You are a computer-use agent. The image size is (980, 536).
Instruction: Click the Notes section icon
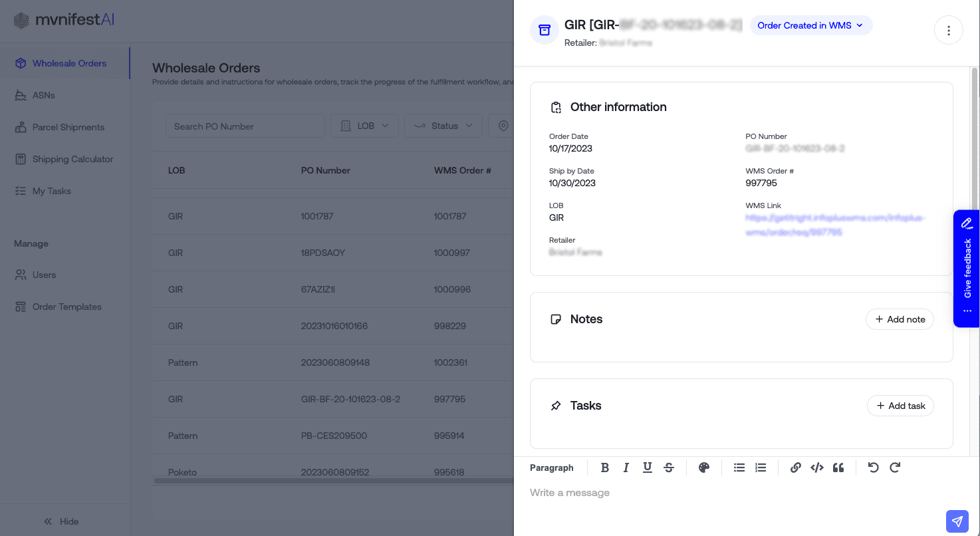point(556,319)
